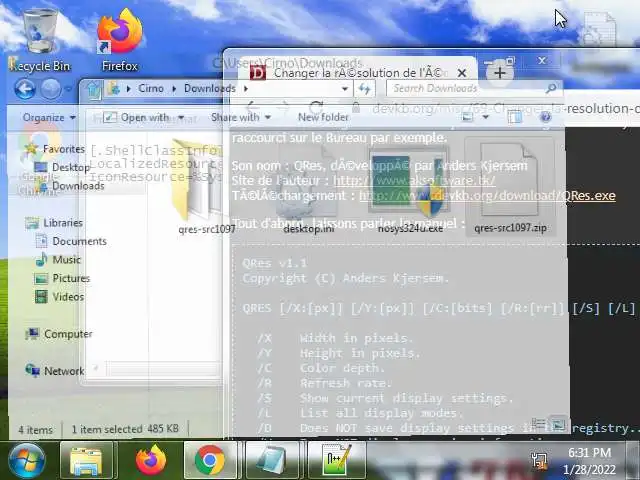The width and height of the screenshot is (640, 480).
Task: Open the Firefox desktop shortcut
Action: pyautogui.click(x=120, y=40)
